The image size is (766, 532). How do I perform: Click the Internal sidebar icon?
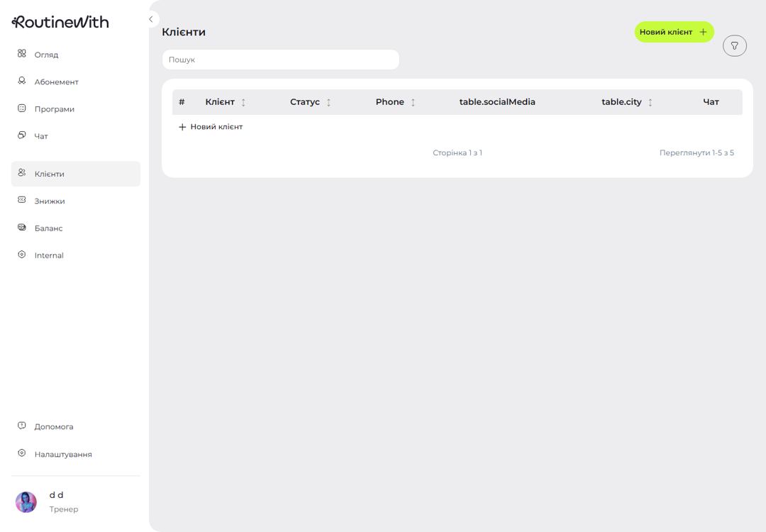[x=22, y=255]
